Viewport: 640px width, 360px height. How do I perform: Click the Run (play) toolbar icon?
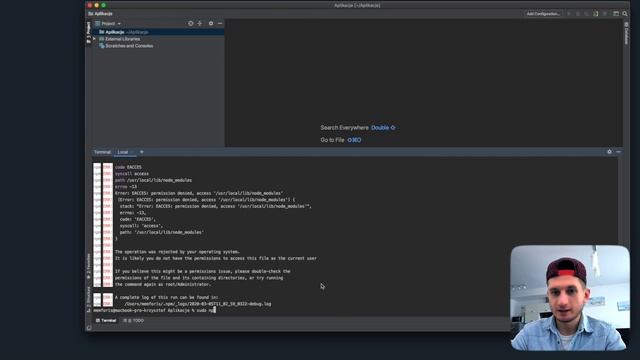click(569, 14)
